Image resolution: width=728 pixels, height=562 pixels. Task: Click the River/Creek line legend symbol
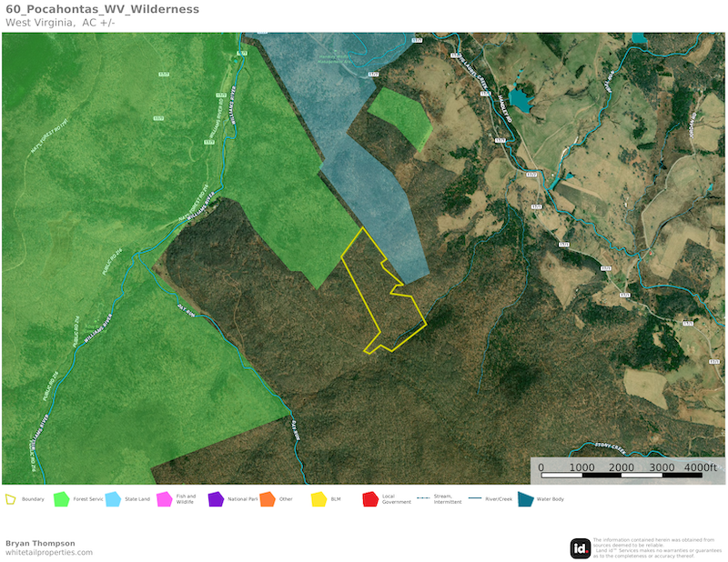[474, 499]
